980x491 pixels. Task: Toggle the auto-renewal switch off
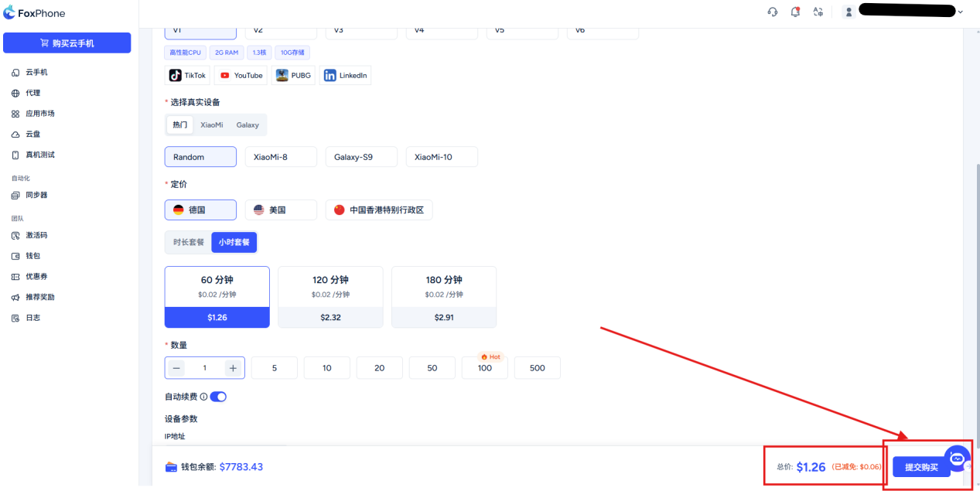pyautogui.click(x=218, y=397)
